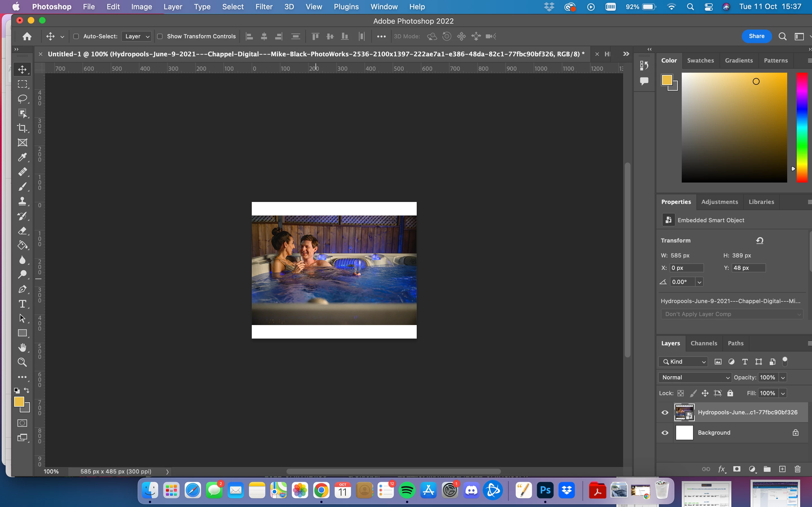Activate the Zoom tool

pyautogui.click(x=23, y=362)
